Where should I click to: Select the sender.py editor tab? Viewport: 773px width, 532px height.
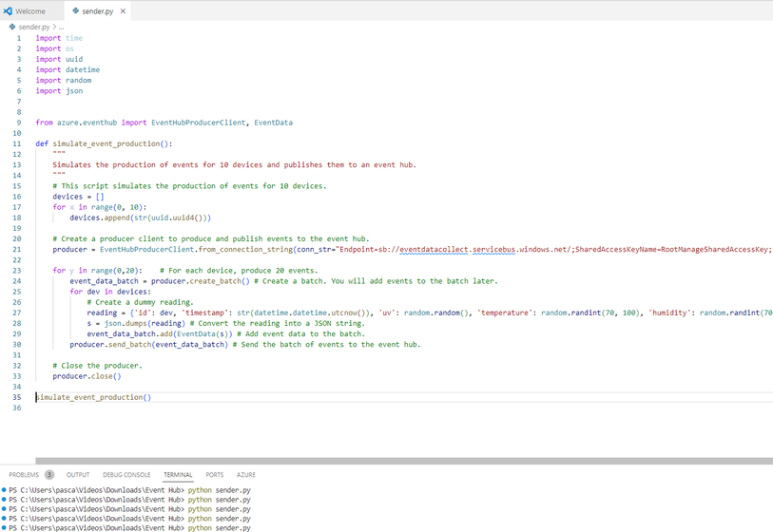97,10
